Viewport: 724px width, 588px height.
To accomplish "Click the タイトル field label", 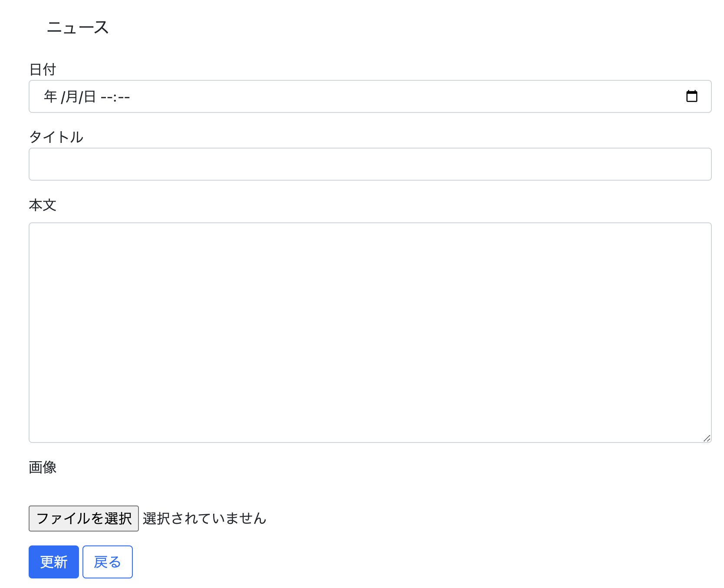I will pyautogui.click(x=56, y=137).
